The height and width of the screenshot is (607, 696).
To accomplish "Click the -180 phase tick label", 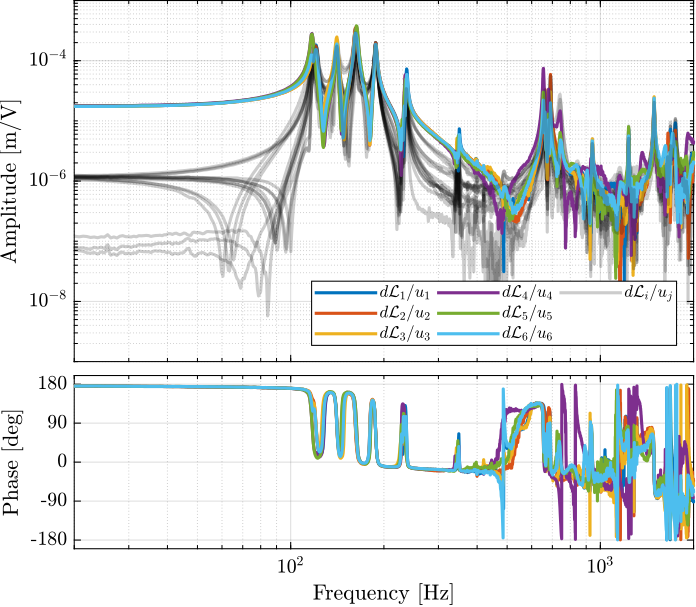I will click(48, 540).
